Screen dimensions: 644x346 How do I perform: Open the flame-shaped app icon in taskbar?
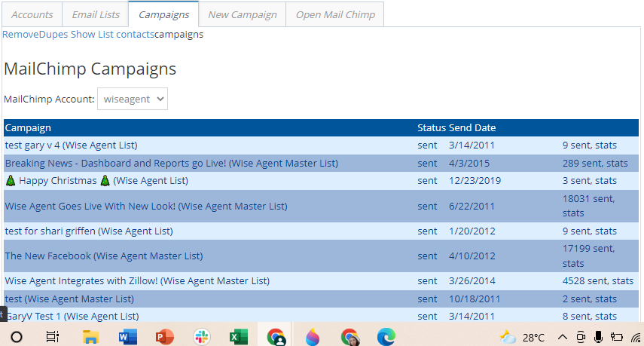point(313,337)
